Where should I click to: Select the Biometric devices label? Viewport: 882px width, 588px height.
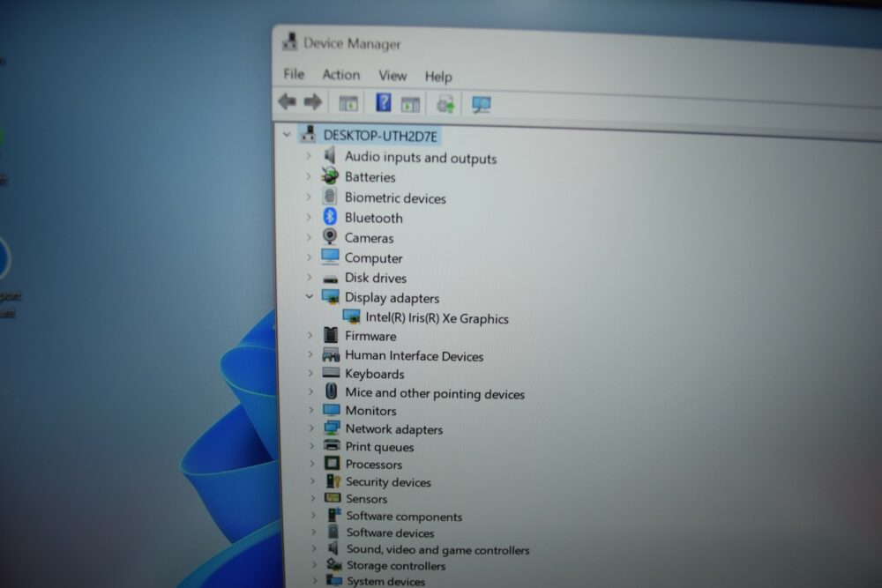pos(395,197)
